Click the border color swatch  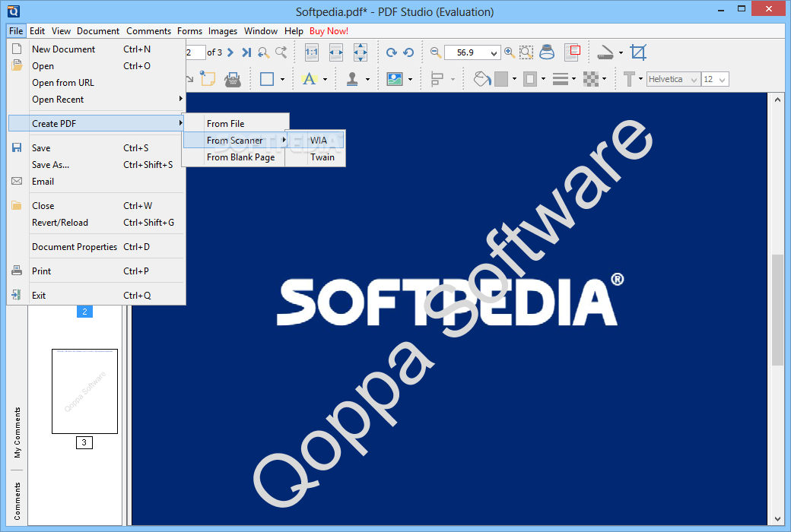tap(530, 79)
